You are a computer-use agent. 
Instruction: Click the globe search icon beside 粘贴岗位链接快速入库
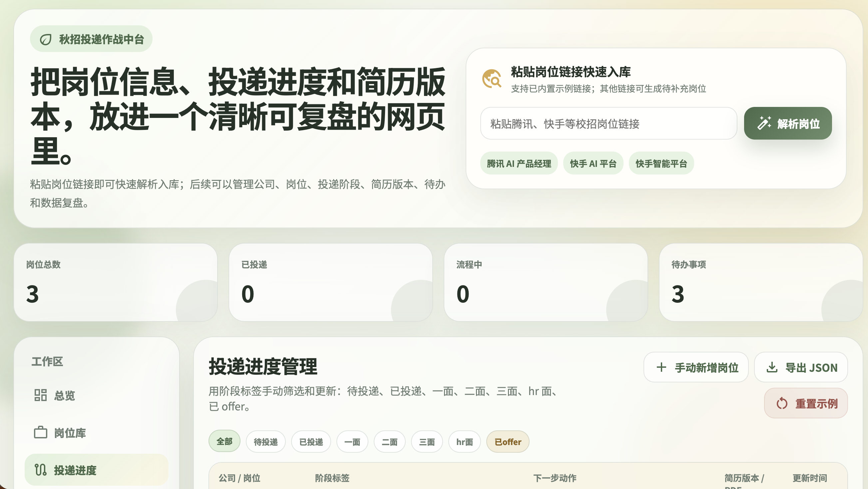point(492,79)
